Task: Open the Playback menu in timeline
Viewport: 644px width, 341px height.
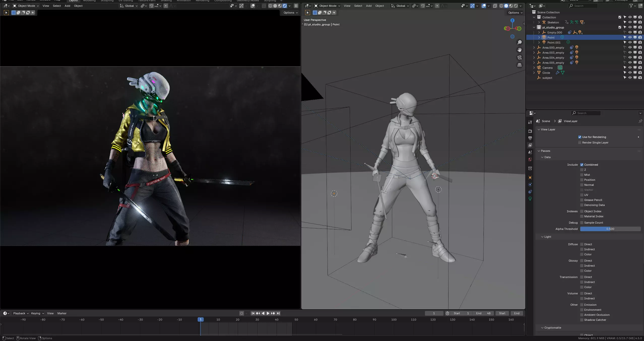Action: coord(21,313)
